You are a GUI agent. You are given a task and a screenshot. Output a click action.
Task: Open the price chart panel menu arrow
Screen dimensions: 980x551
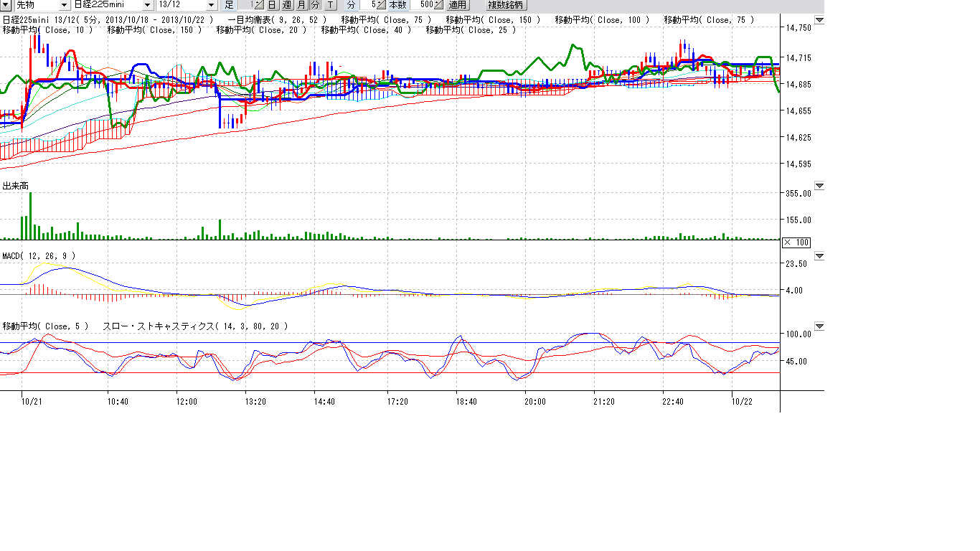coord(819,21)
